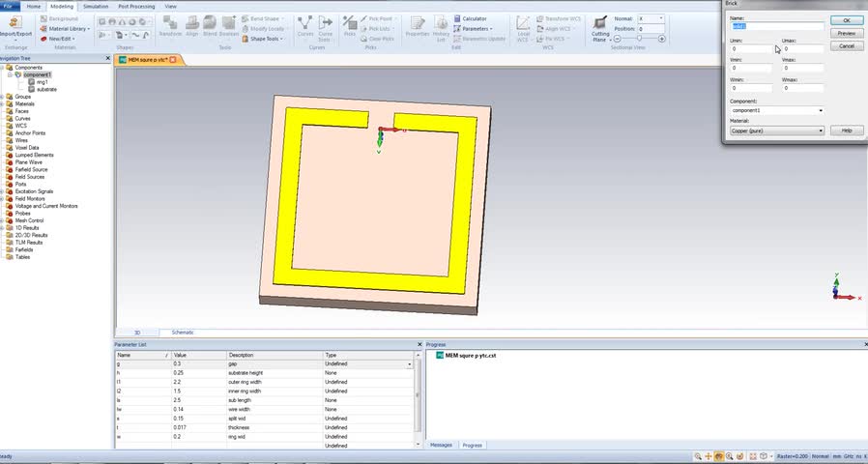Open the History List
This screenshot has height=464, width=868.
[x=441, y=28]
